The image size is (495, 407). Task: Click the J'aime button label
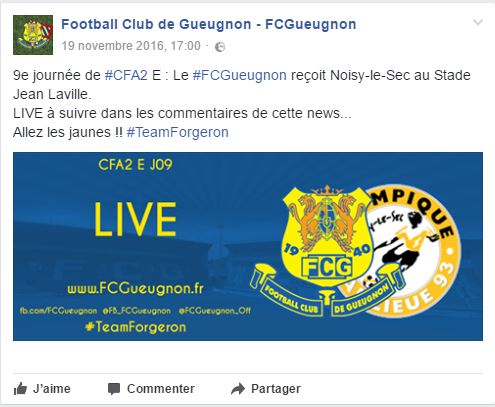click(52, 389)
